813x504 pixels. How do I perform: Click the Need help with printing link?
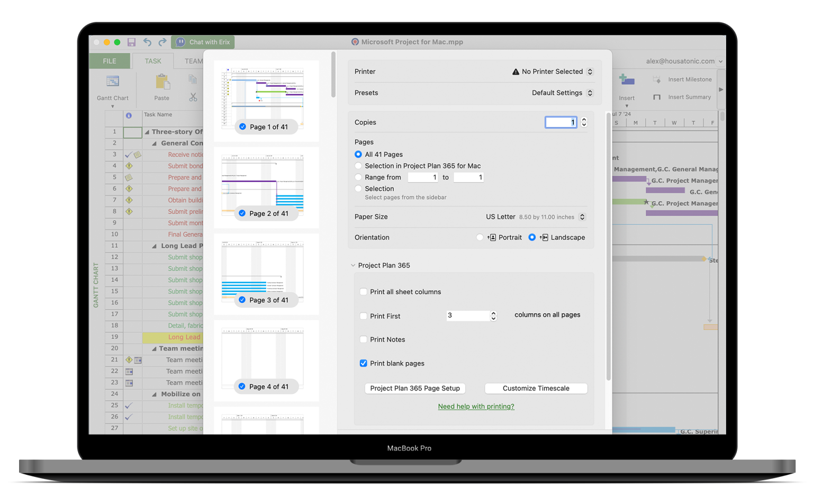click(x=475, y=406)
